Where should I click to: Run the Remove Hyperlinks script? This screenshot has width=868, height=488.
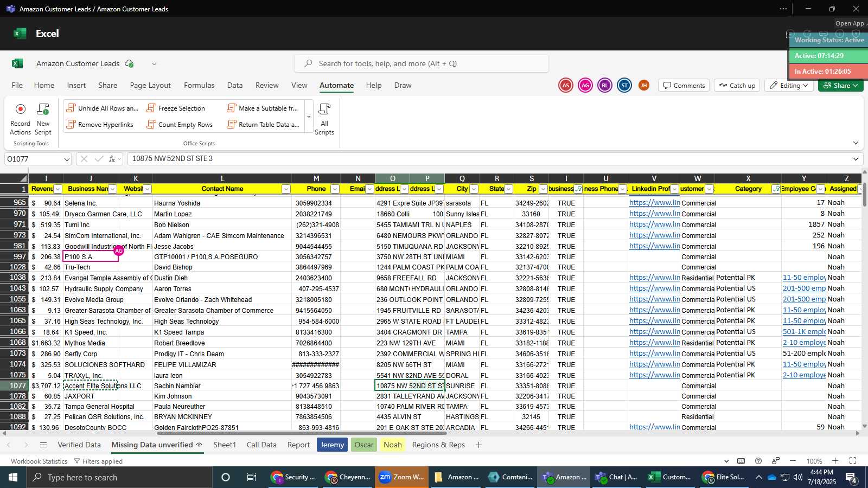tap(100, 125)
